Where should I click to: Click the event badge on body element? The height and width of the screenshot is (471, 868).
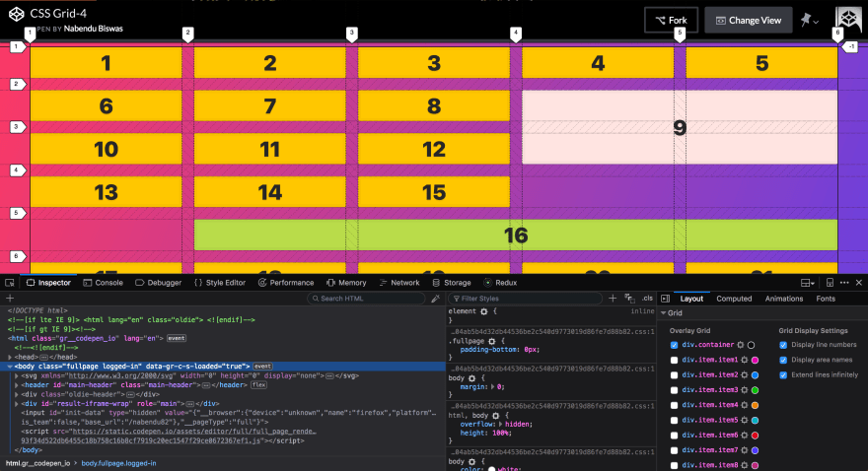262,366
